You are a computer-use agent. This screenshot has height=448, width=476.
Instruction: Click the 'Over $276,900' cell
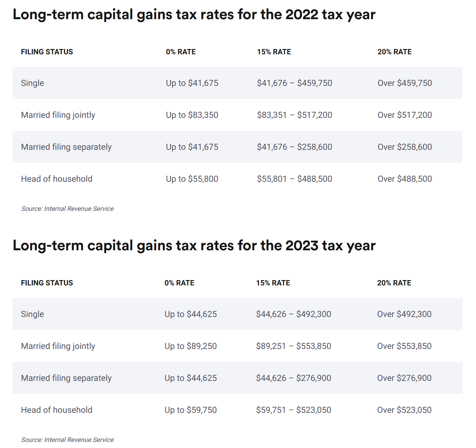click(404, 378)
